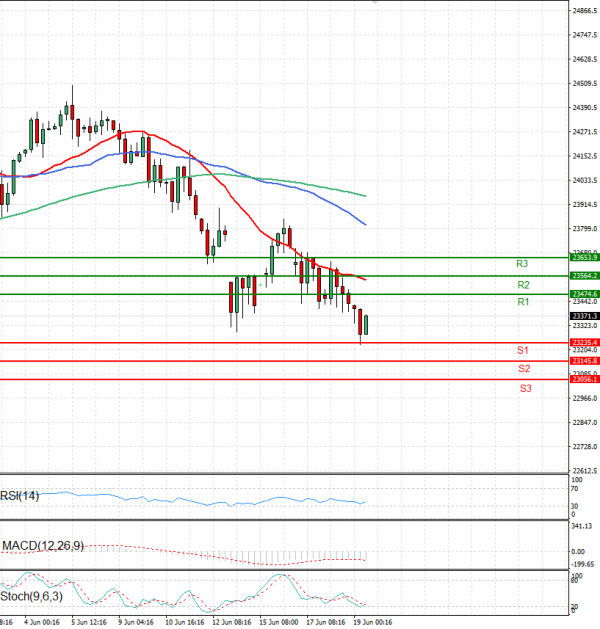This screenshot has height=629, width=600.
Task: Click the -199.65 MACD scale value
Action: (x=583, y=564)
